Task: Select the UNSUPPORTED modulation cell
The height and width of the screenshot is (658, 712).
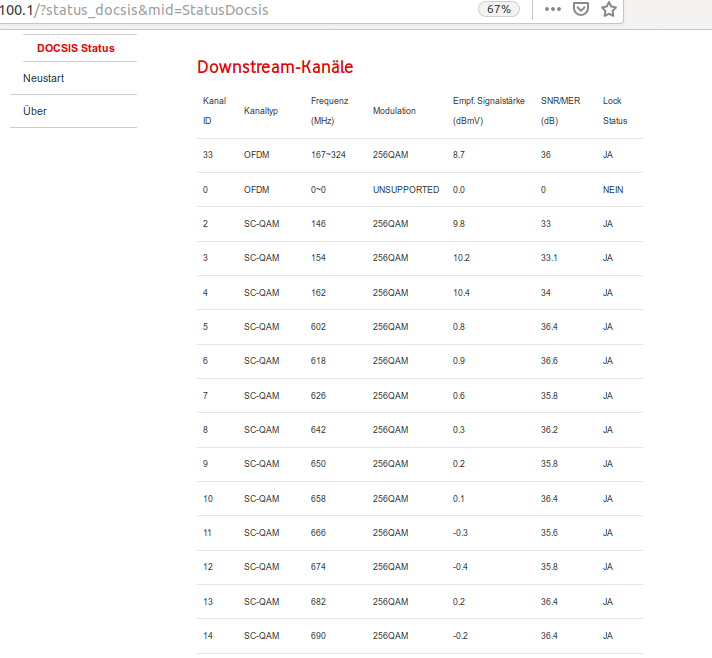Action: coord(406,190)
